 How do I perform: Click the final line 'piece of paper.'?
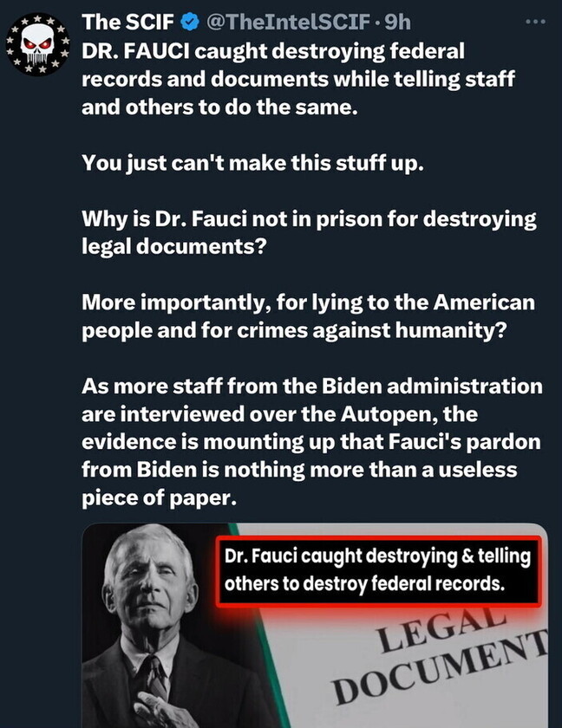click(x=160, y=498)
